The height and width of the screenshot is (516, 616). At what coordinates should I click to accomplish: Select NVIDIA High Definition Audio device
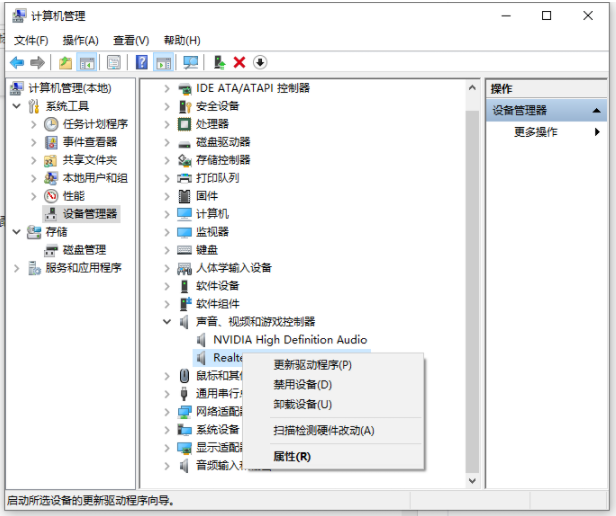(x=289, y=340)
